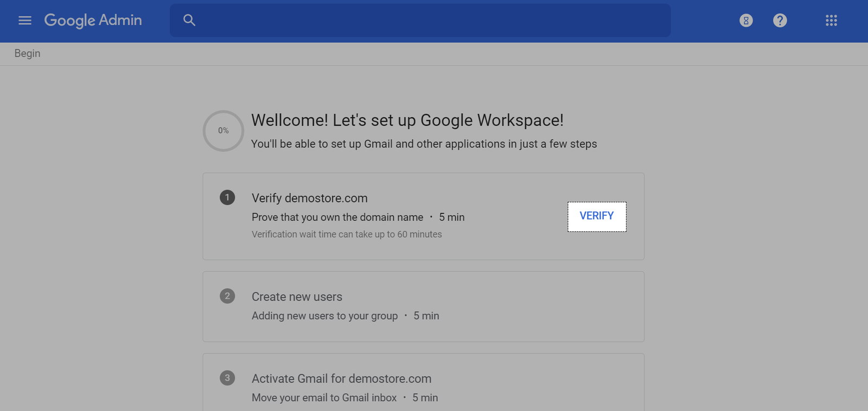This screenshot has width=868, height=411.
Task: Click 'Verify demostore.com' heading
Action: (310, 198)
